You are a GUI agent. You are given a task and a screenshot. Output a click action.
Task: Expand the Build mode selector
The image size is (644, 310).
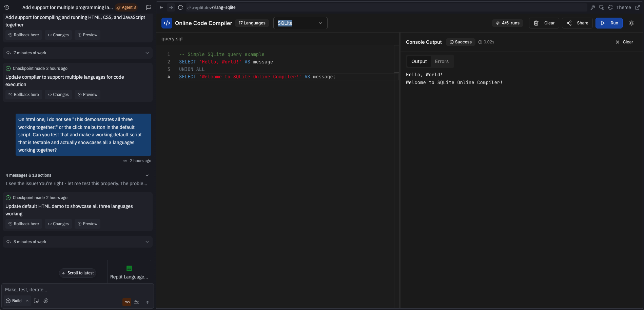[17, 301]
